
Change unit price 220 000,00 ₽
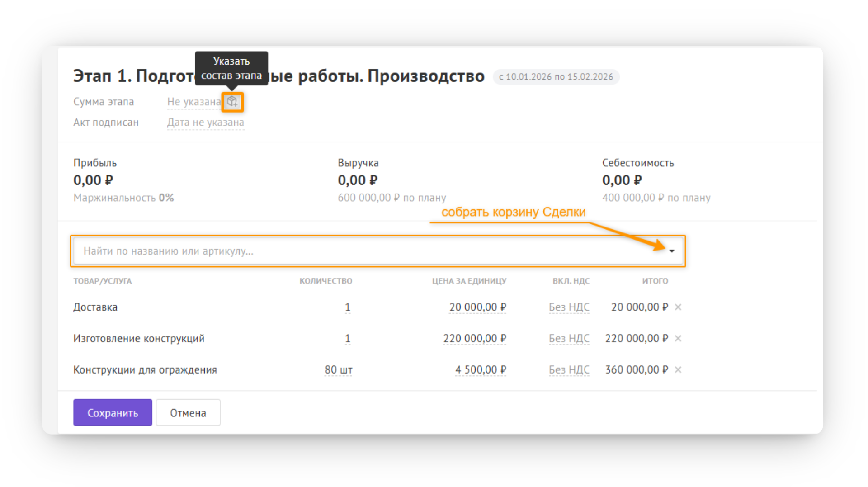(475, 339)
